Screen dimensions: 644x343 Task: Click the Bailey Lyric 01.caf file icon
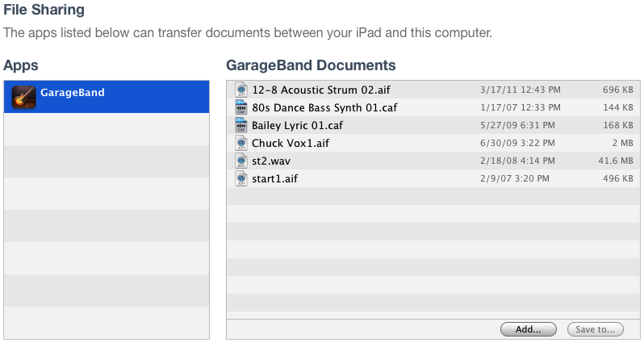(240, 125)
